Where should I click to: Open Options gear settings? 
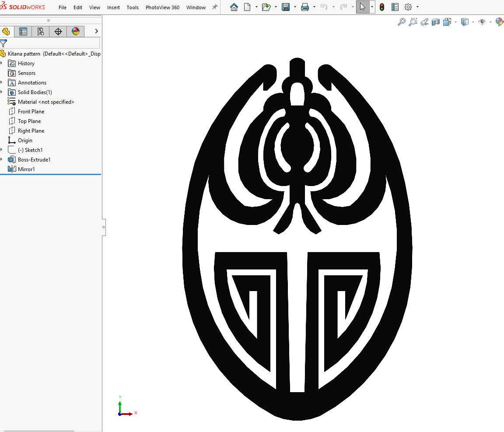point(408,7)
